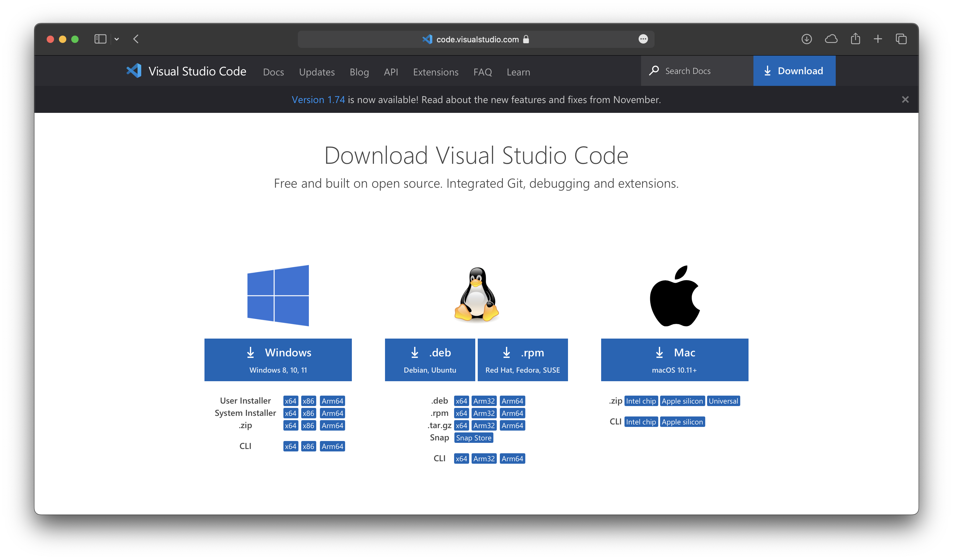Viewport: 953px width, 560px height.
Task: Click the Version 1.74 link
Action: (x=318, y=99)
